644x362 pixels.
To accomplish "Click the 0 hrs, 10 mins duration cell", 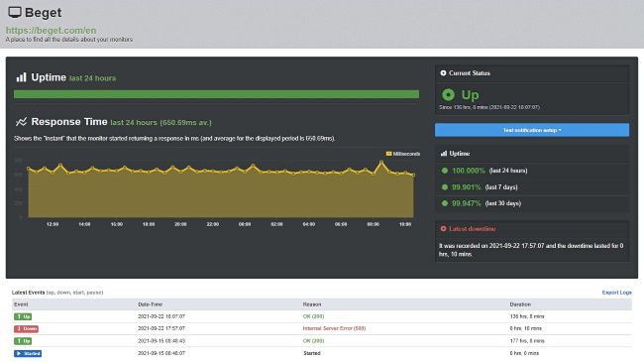I will coord(526,328).
